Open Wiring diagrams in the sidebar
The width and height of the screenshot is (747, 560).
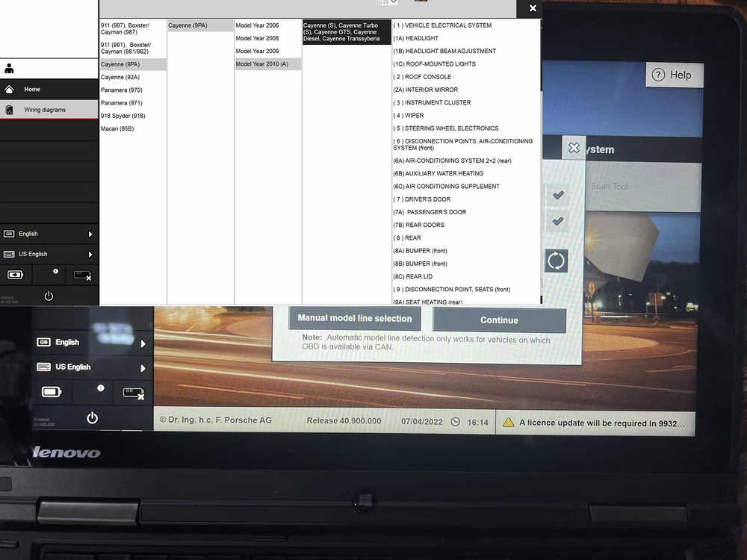pyautogui.click(x=49, y=110)
